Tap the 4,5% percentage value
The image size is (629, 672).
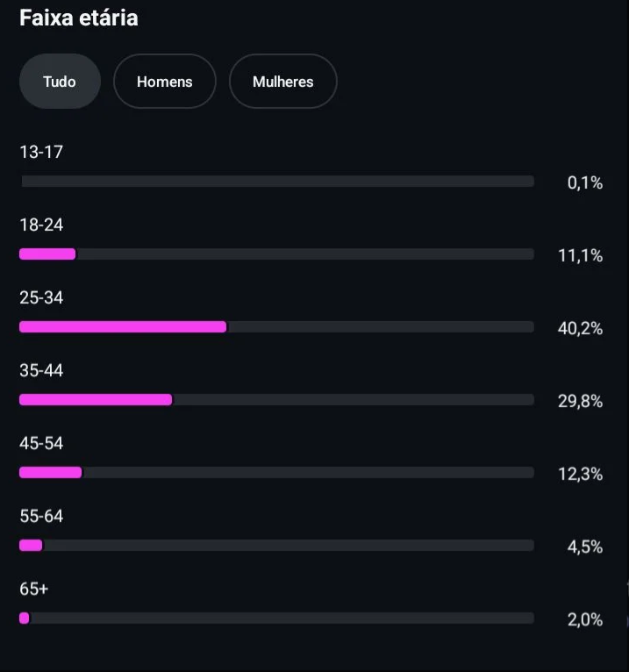pyautogui.click(x=584, y=547)
